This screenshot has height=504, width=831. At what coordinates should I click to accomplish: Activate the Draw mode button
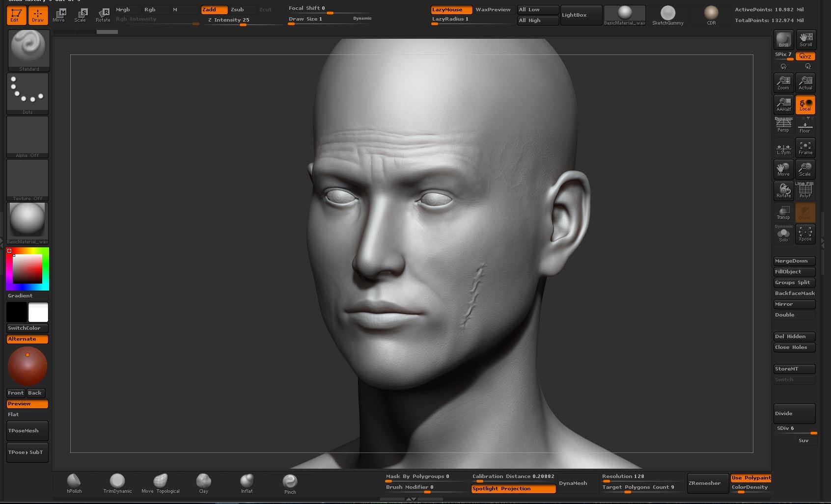coord(38,15)
